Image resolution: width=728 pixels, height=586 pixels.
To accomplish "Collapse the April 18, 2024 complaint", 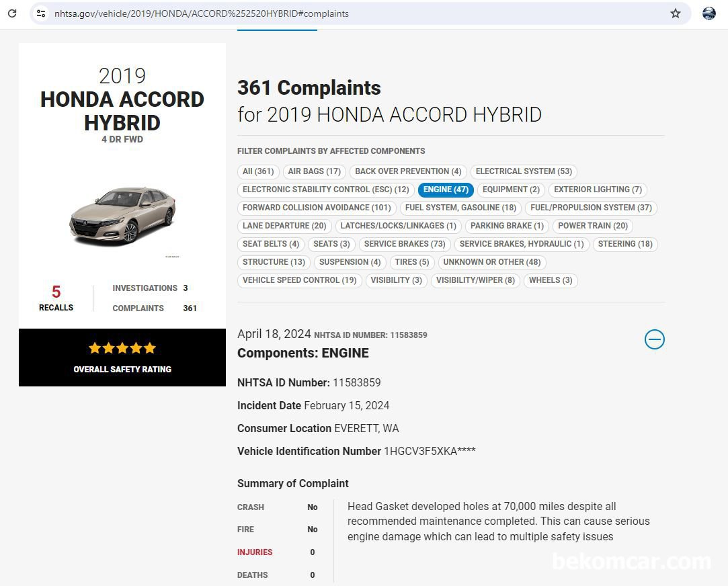I will (655, 339).
